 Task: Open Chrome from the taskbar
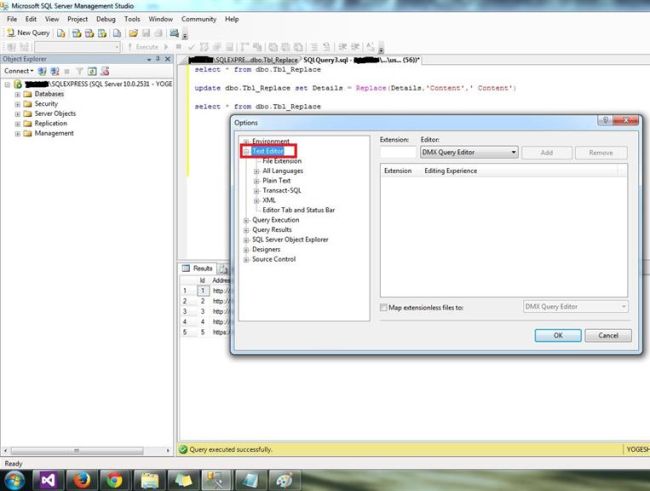tap(115, 481)
